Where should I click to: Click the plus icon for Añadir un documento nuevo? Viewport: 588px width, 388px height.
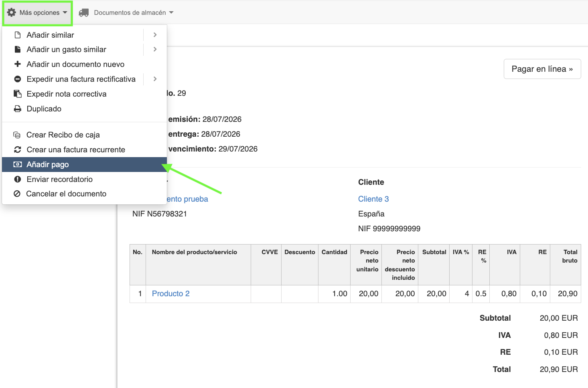tap(18, 64)
